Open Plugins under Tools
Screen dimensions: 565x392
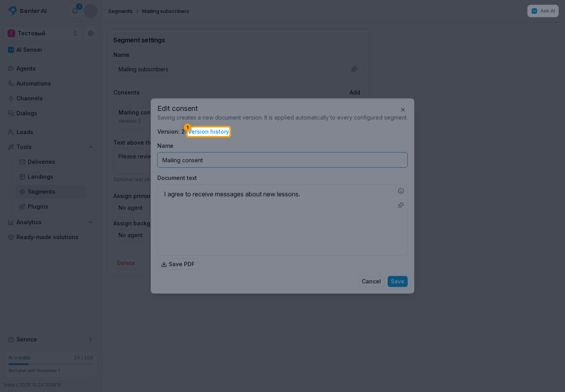[x=51, y=207]
